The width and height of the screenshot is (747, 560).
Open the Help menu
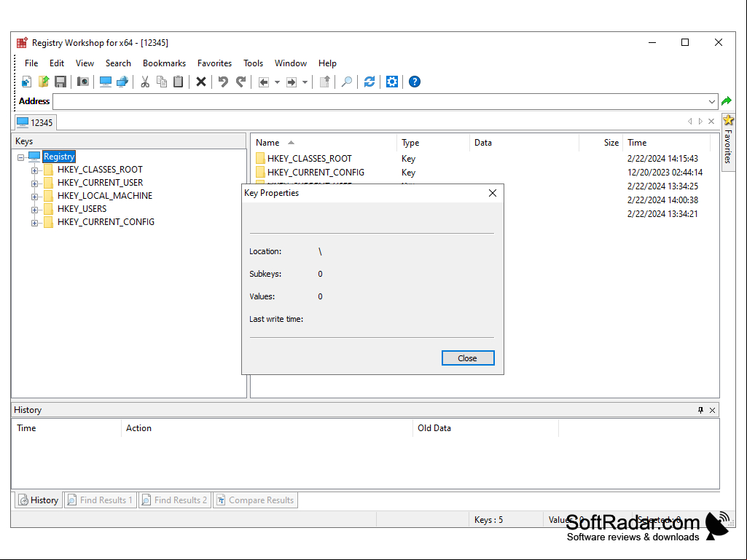[x=327, y=63]
